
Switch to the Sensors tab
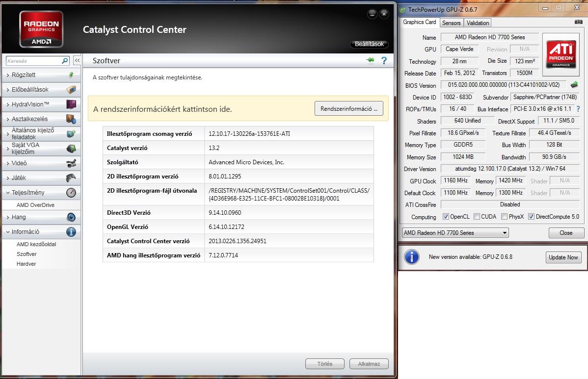point(451,23)
